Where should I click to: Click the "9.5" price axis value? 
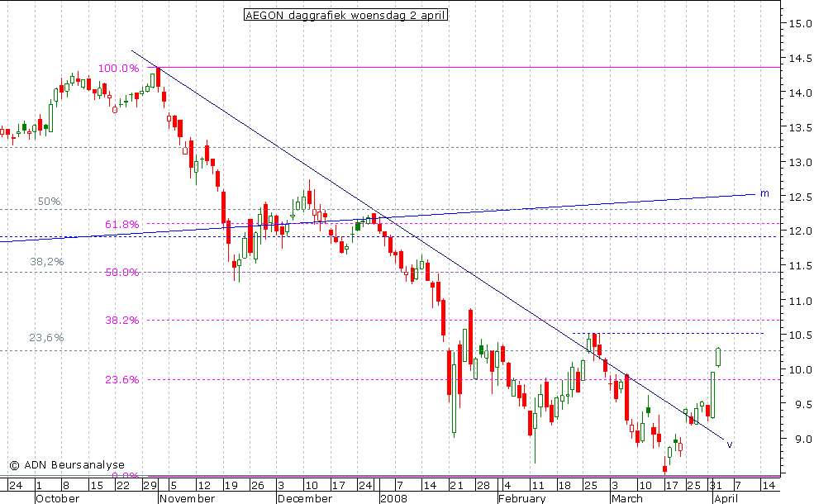[803, 405]
